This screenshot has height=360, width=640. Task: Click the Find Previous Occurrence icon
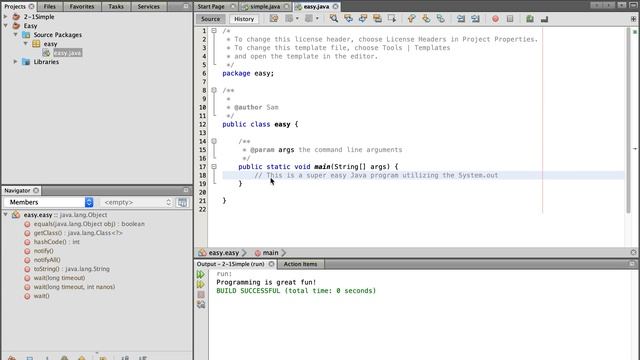(348, 19)
